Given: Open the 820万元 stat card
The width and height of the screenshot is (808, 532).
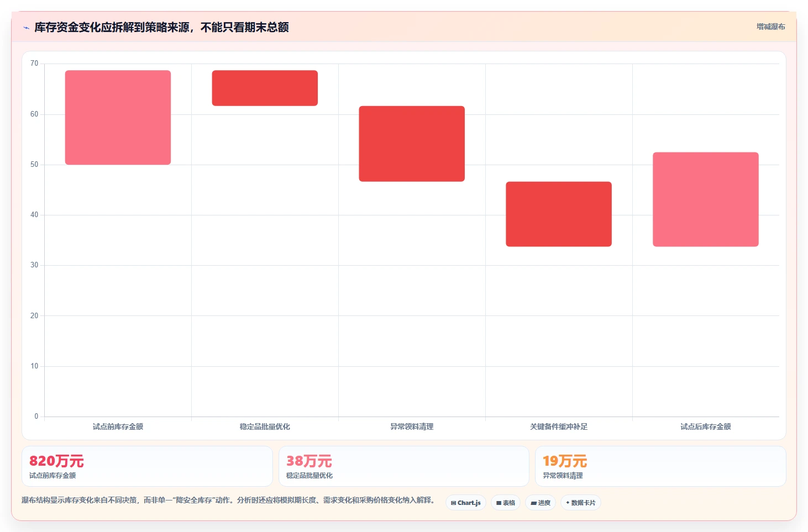Looking at the screenshot, I should point(147,466).
